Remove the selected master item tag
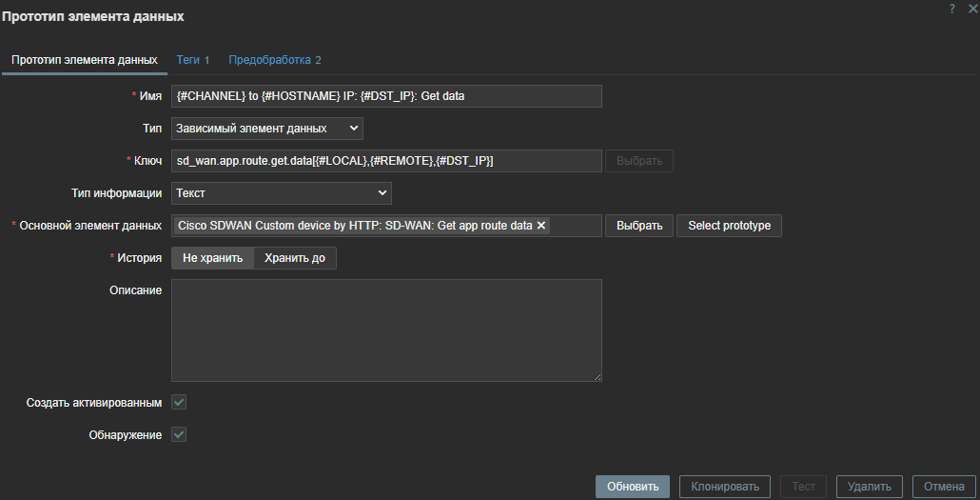The width and height of the screenshot is (980, 500). [x=541, y=226]
